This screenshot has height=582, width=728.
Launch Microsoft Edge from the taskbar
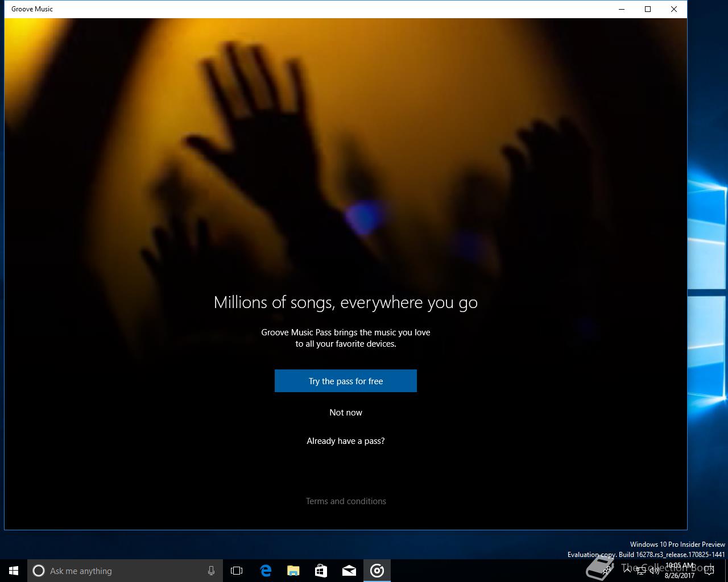click(266, 571)
